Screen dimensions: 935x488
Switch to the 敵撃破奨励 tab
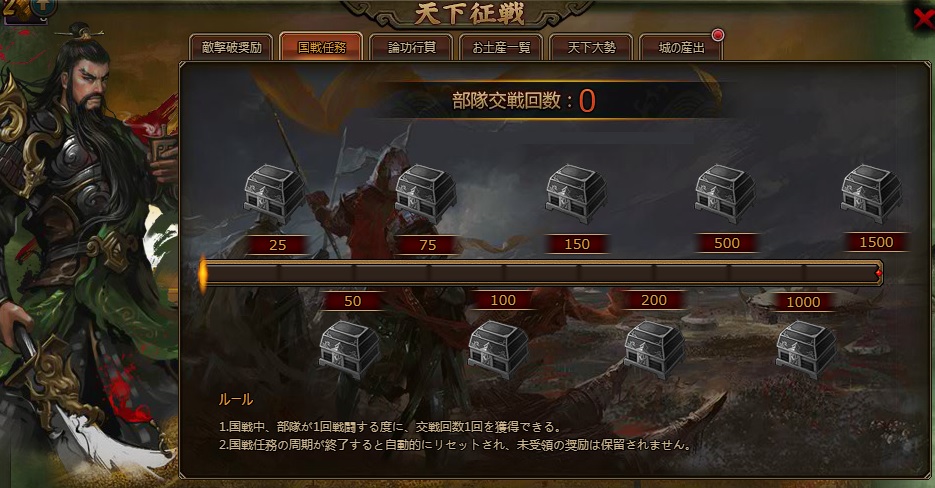[231, 47]
